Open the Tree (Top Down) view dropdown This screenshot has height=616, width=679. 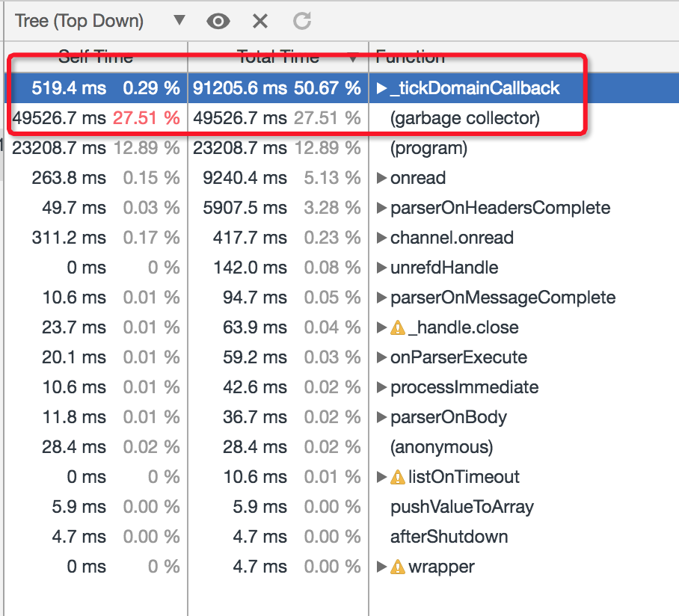179,21
